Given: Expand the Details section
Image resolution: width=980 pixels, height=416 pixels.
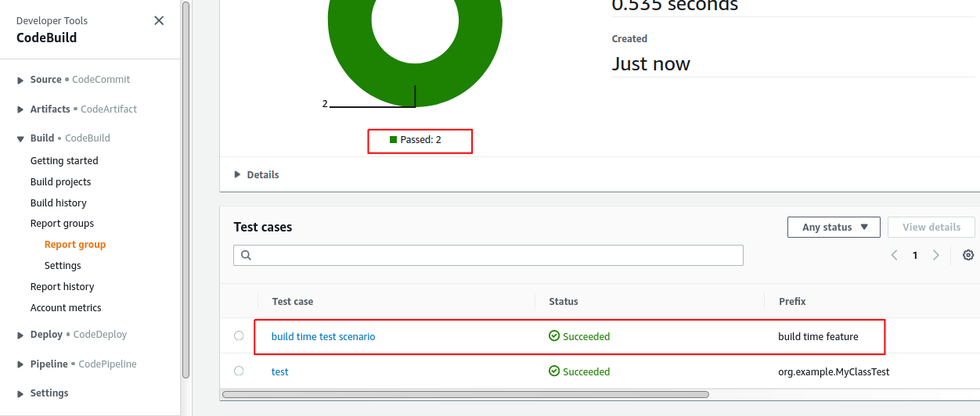Looking at the screenshot, I should coord(237,174).
